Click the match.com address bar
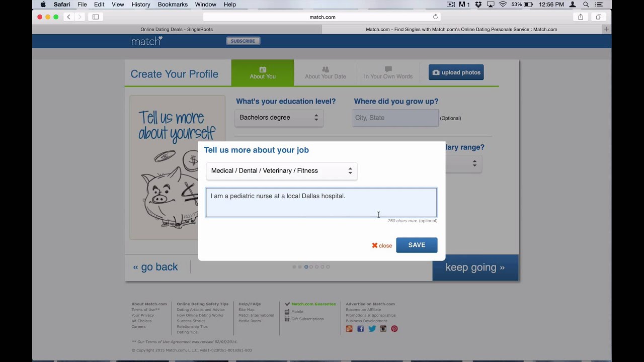The width and height of the screenshot is (644, 362). [x=322, y=17]
